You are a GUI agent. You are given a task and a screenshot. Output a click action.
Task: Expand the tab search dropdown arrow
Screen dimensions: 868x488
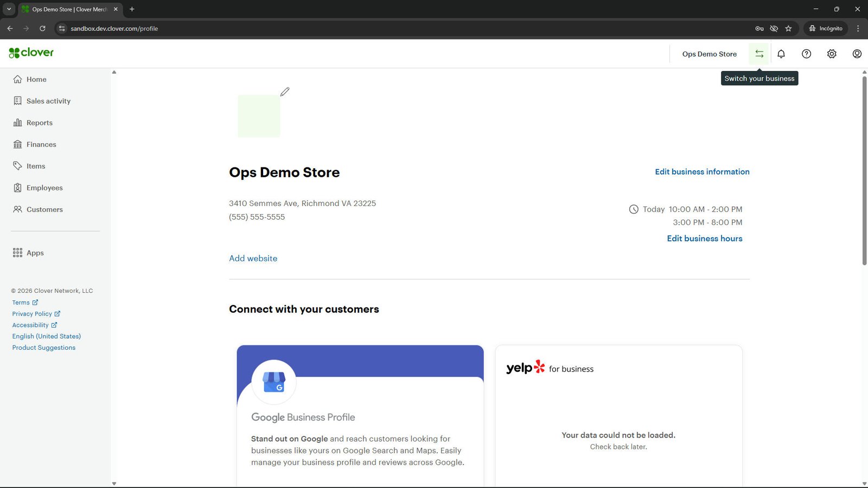click(x=9, y=9)
